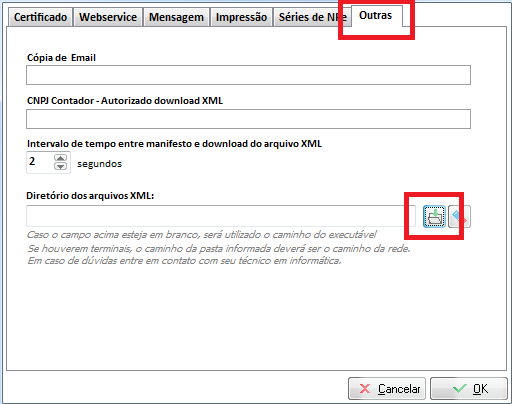Go to the Mensagem tab

[x=176, y=17]
